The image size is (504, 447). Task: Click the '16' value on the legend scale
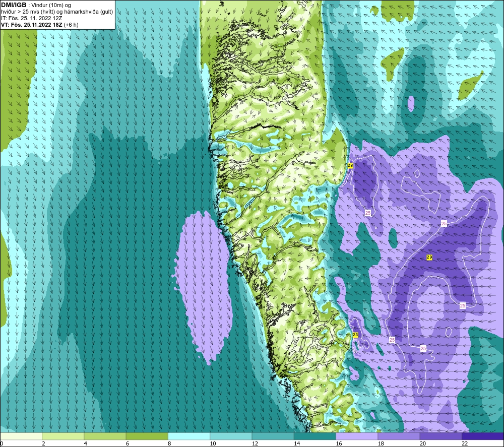point(339,443)
